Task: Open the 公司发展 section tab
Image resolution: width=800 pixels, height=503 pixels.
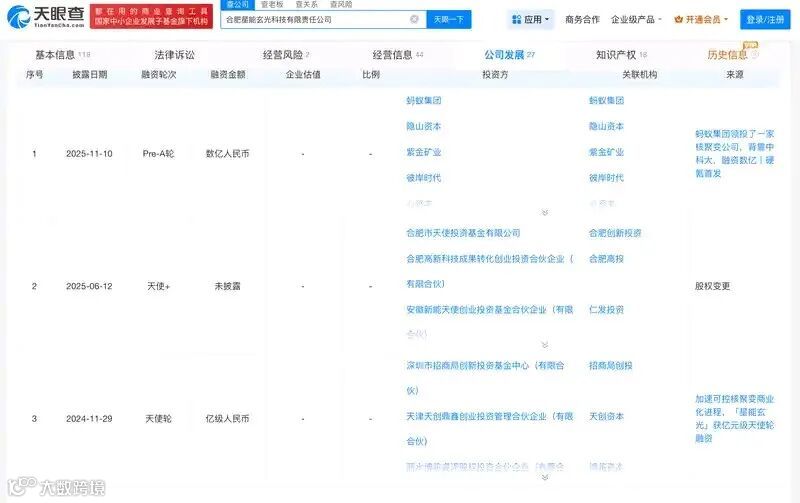Action: pyautogui.click(x=509, y=55)
